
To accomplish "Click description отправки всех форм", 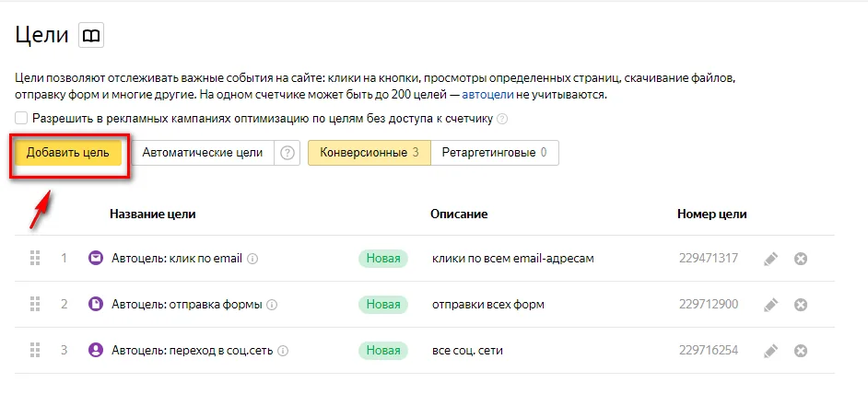I will point(488,305).
